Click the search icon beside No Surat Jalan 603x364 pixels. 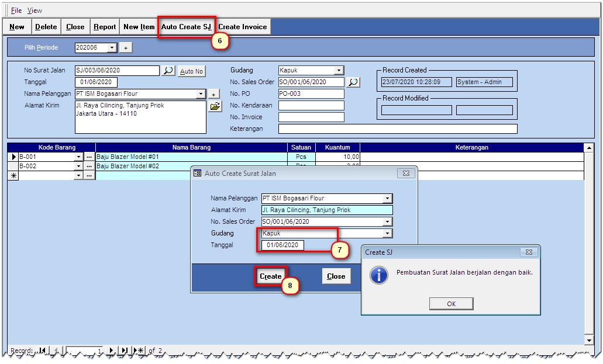tap(168, 71)
